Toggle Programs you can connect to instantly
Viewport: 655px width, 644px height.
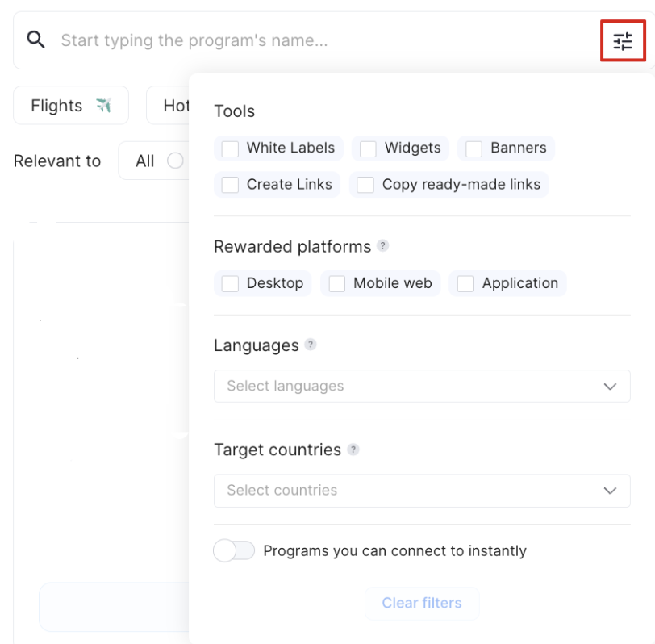click(234, 550)
